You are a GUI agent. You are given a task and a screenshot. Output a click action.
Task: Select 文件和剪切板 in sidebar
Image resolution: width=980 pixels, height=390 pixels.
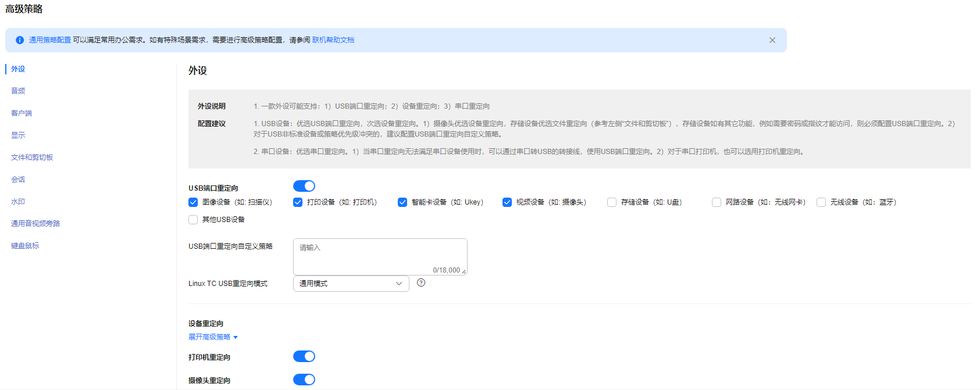32,158
